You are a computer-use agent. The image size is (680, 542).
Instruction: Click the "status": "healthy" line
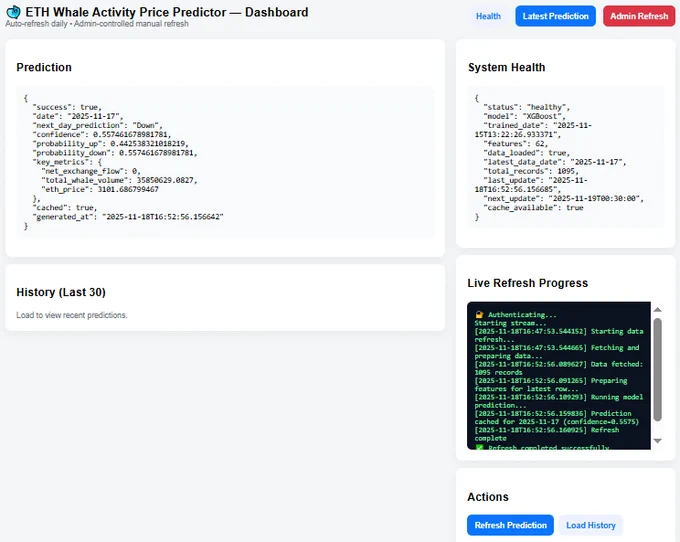pos(526,107)
